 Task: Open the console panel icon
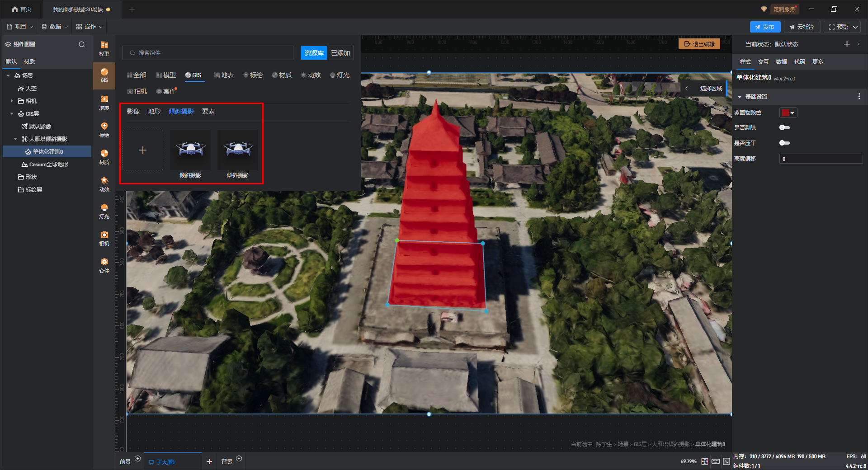tap(726, 461)
